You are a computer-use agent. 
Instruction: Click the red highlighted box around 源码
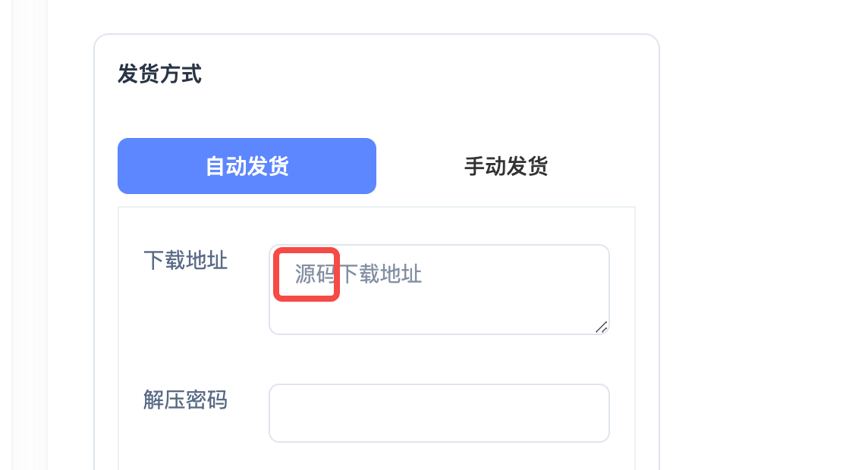(x=306, y=274)
